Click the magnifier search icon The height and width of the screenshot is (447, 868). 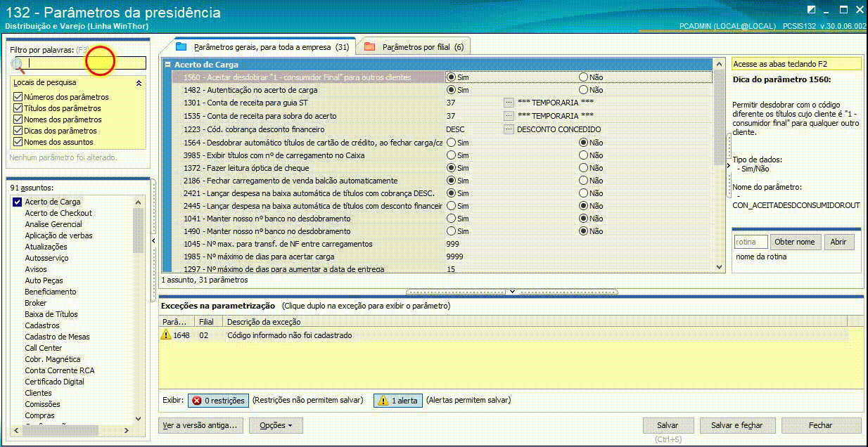click(18, 65)
